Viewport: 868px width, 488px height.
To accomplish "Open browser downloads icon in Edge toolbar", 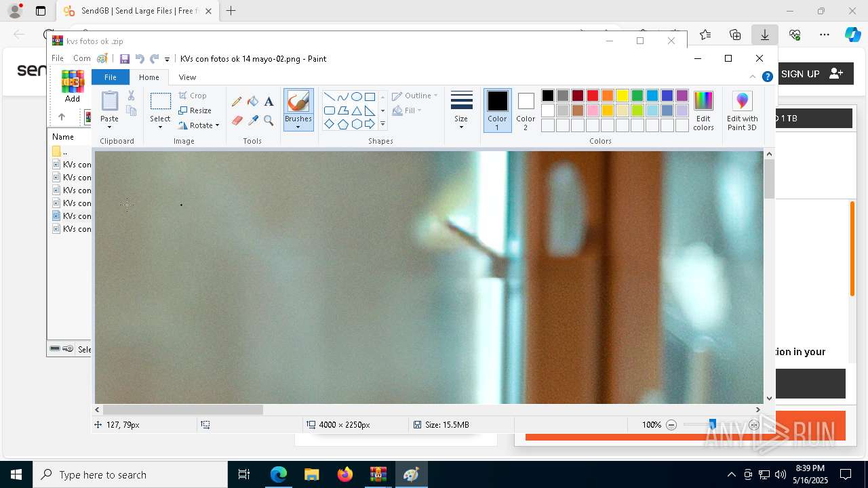I will coord(765,35).
